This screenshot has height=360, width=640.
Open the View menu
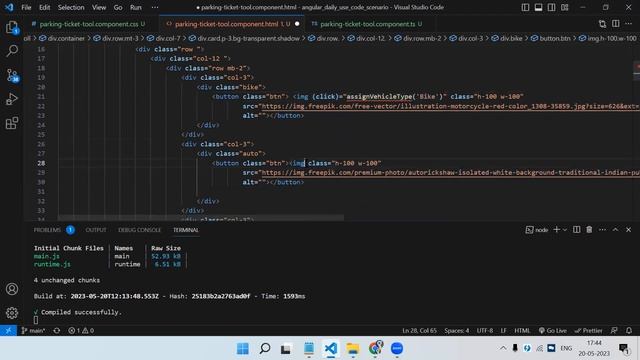[99, 7]
